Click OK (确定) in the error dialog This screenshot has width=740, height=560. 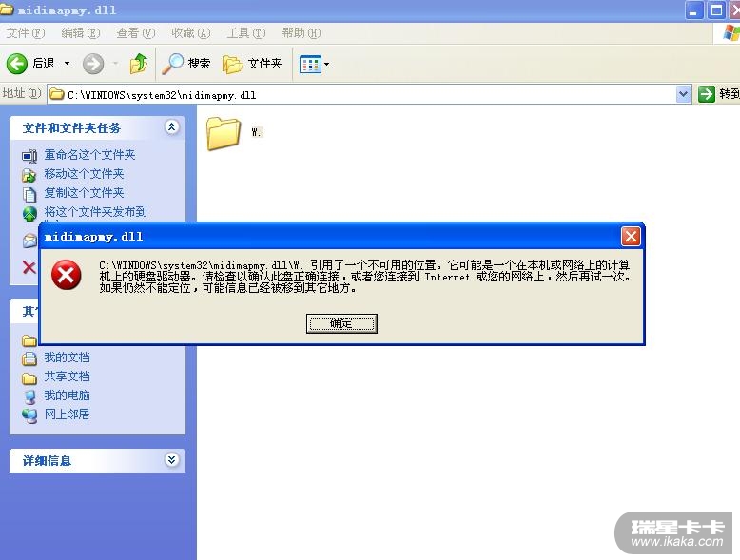tap(341, 323)
